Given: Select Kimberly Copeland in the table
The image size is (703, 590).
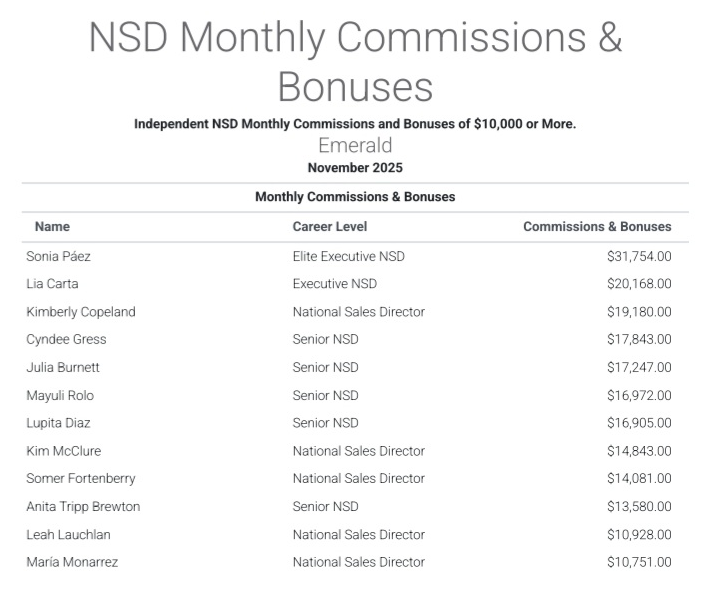Looking at the screenshot, I should point(81,312).
